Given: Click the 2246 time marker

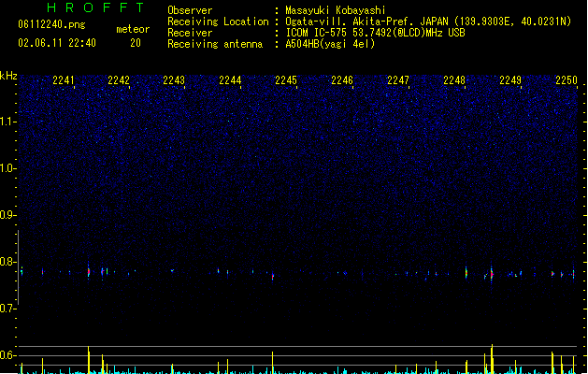Looking at the screenshot, I should point(342,80).
